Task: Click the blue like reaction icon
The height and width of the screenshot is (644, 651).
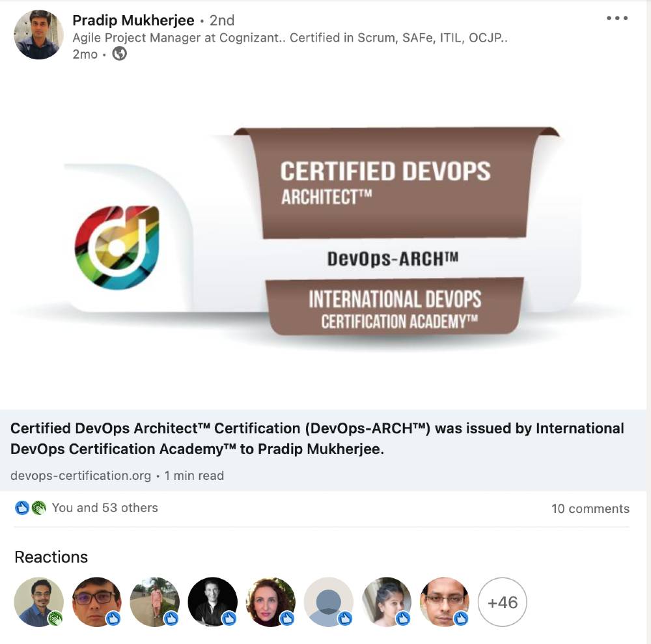Action: coord(22,508)
